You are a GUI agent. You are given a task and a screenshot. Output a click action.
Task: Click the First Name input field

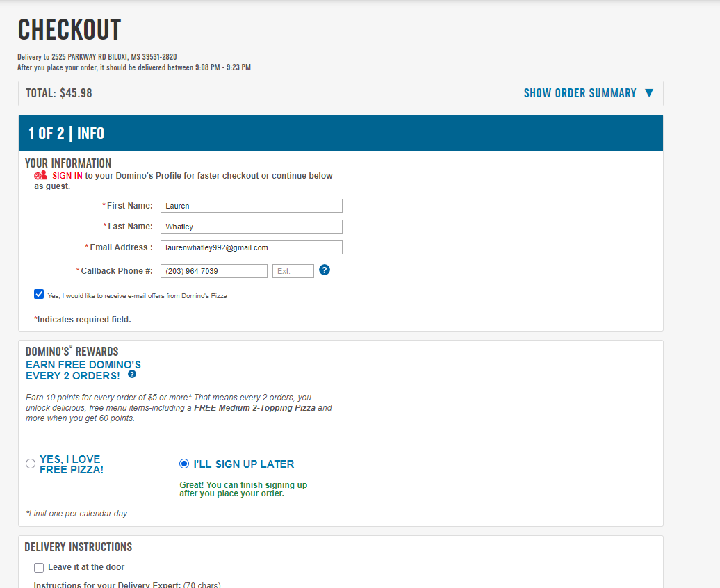(x=251, y=206)
